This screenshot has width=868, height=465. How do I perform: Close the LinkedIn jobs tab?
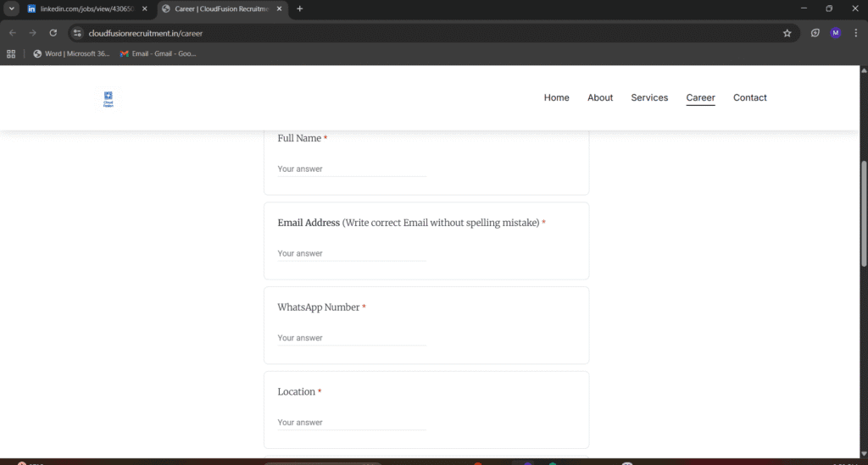[144, 8]
